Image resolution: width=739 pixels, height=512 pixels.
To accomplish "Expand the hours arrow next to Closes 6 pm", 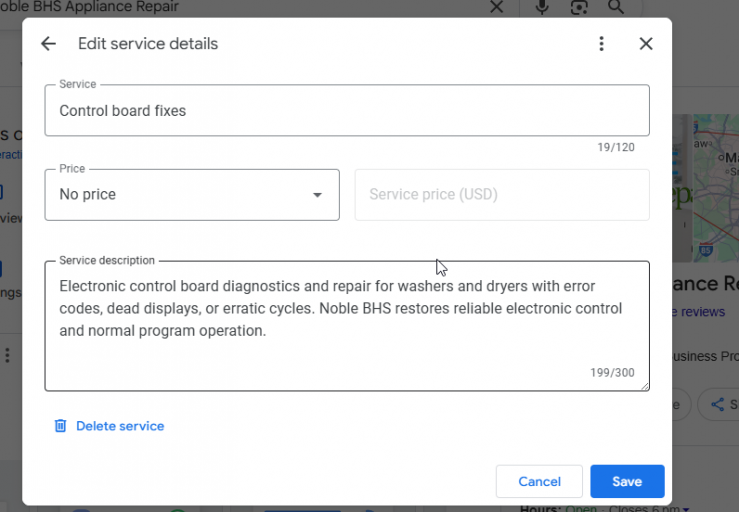I will point(685,508).
